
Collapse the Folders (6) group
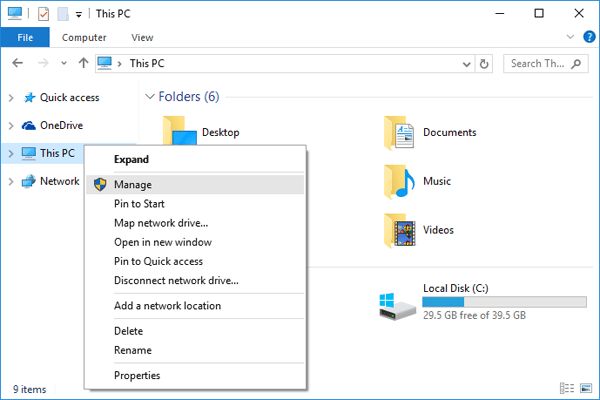[150, 97]
